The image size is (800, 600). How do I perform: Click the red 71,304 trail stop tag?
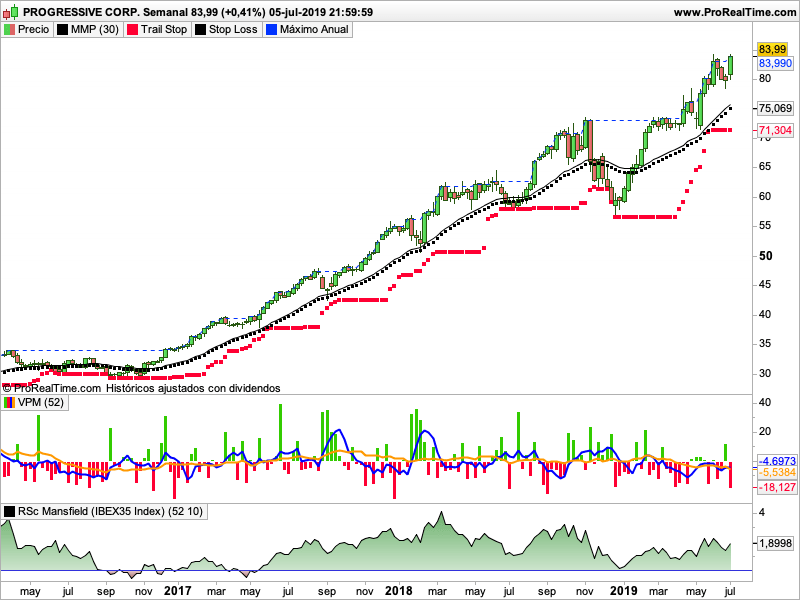click(x=776, y=131)
